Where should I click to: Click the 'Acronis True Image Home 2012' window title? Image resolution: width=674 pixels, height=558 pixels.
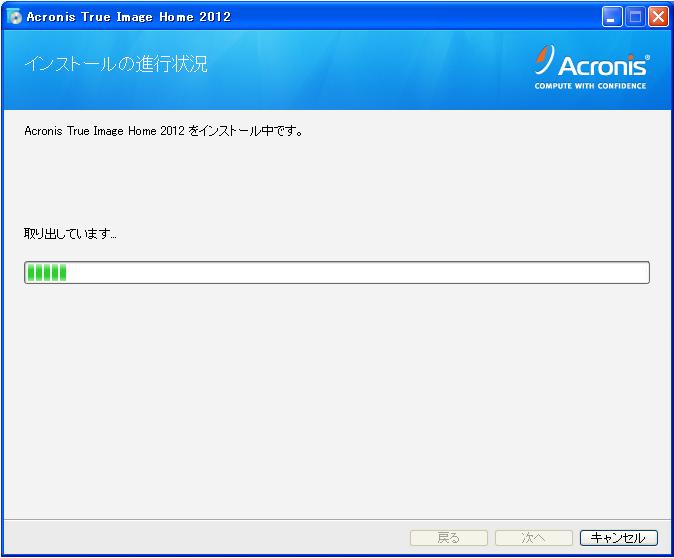tap(129, 17)
